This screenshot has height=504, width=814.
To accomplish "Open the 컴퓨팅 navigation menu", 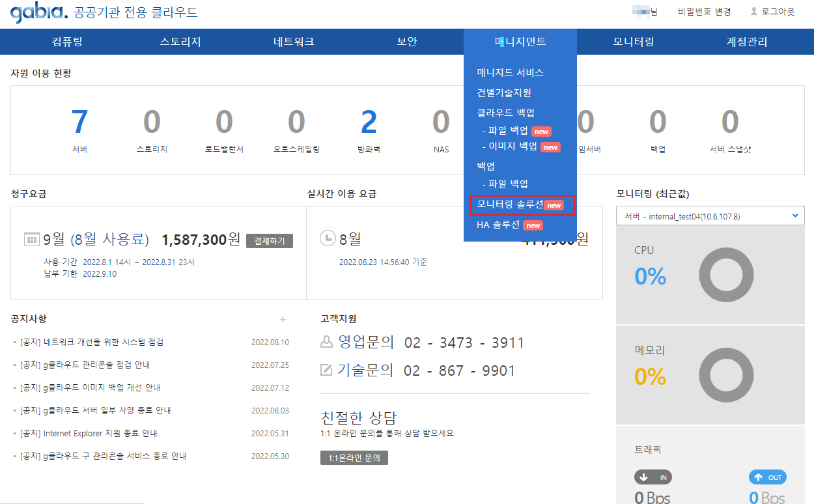I will pos(67,42).
